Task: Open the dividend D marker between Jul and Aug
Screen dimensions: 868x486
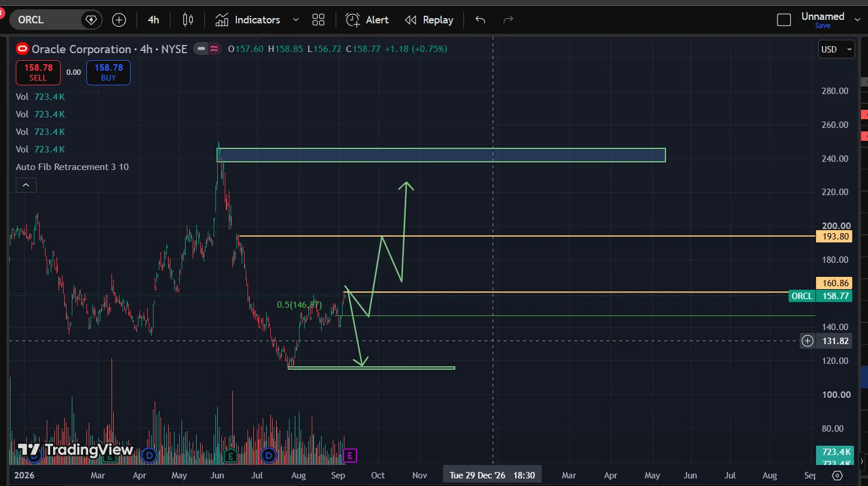Action: click(x=269, y=455)
